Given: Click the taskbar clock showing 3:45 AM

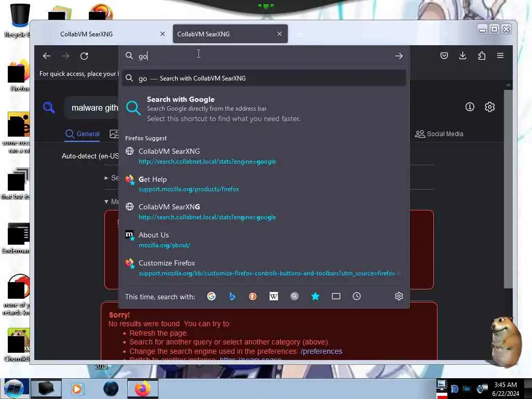Looking at the screenshot, I should (x=505, y=389).
